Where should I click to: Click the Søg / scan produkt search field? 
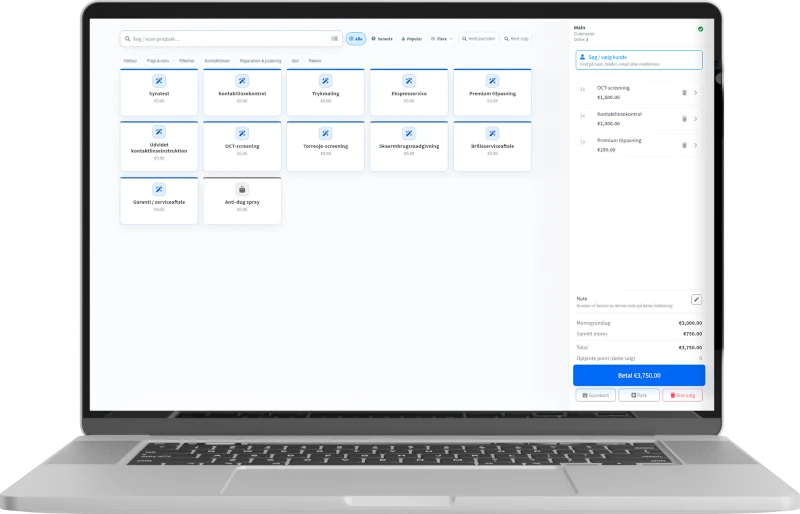coord(231,39)
